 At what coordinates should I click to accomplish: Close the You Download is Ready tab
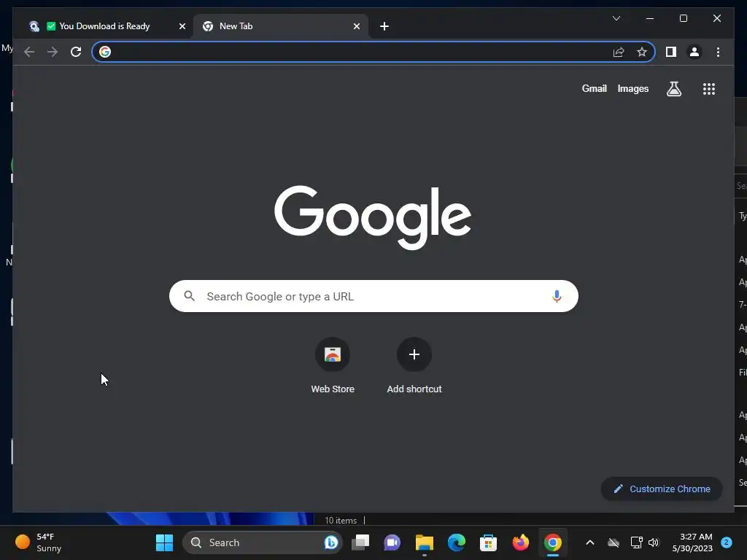click(182, 26)
